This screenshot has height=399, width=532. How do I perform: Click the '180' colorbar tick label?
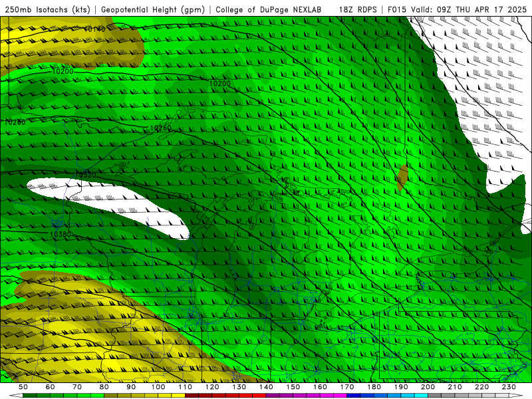coord(374,387)
